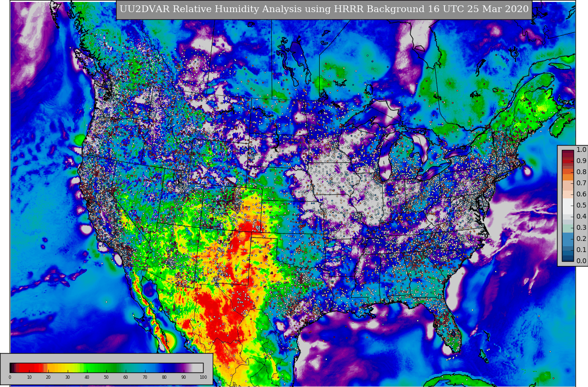This screenshot has width=588, height=387.
Task: Click the UU2DVAR Relative Humidity Analysis title
Action: point(324,10)
